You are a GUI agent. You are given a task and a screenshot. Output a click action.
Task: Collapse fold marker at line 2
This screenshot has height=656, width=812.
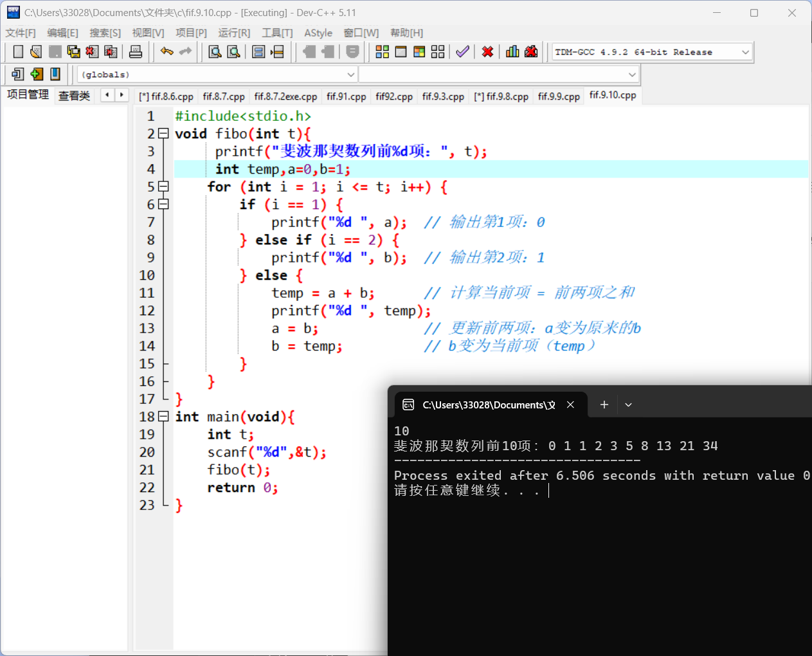click(x=163, y=134)
